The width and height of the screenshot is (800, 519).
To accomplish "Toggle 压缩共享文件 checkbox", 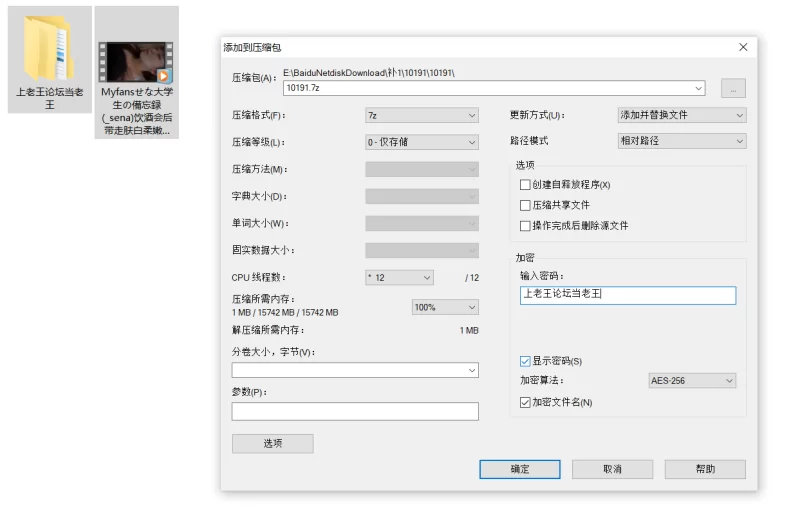I will (x=525, y=205).
